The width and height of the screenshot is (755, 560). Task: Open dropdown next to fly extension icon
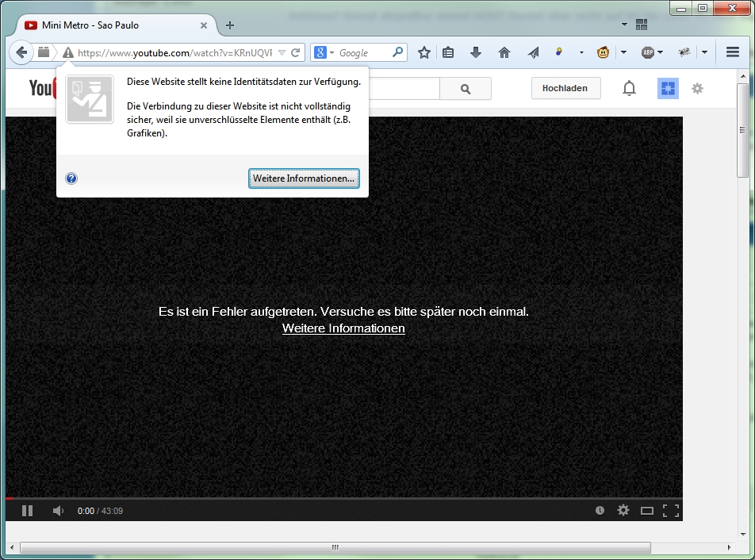[704, 52]
